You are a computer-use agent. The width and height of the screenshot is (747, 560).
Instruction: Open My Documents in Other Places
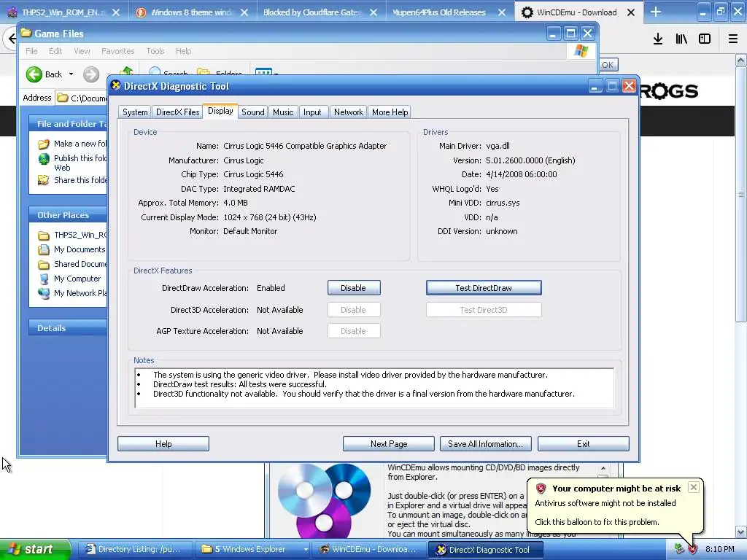pyautogui.click(x=72, y=249)
